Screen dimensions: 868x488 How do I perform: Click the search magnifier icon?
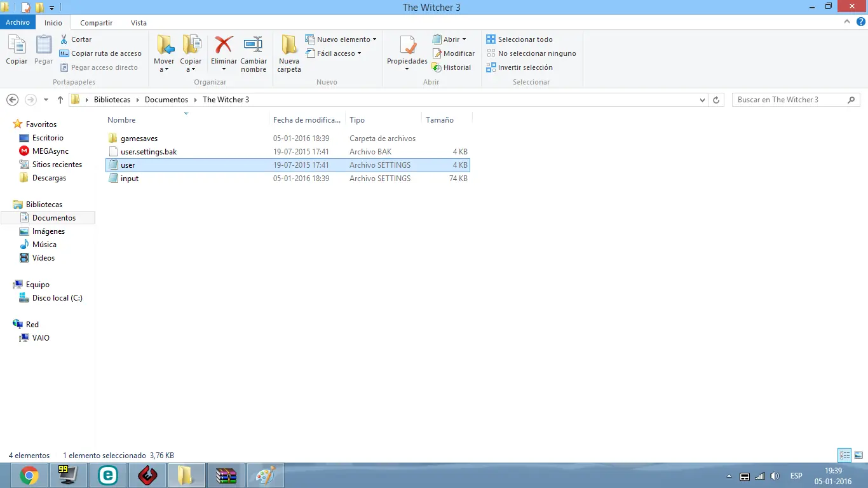(x=851, y=100)
